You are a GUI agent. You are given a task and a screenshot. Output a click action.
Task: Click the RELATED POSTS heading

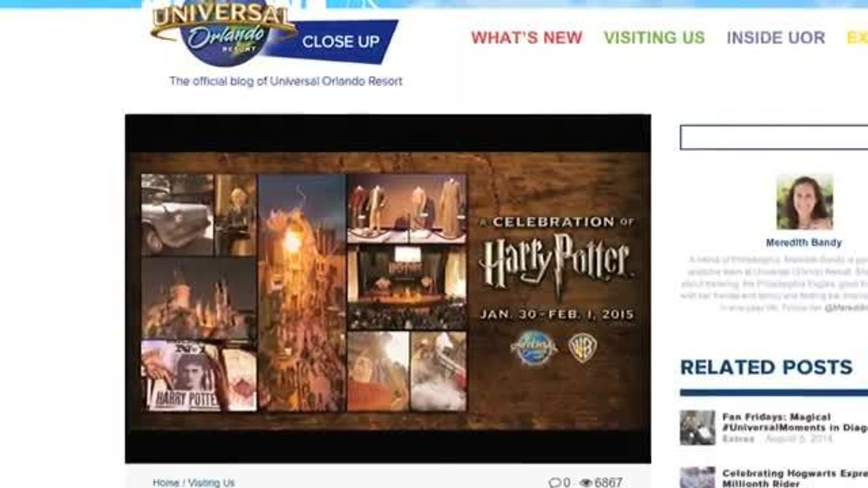tap(766, 367)
